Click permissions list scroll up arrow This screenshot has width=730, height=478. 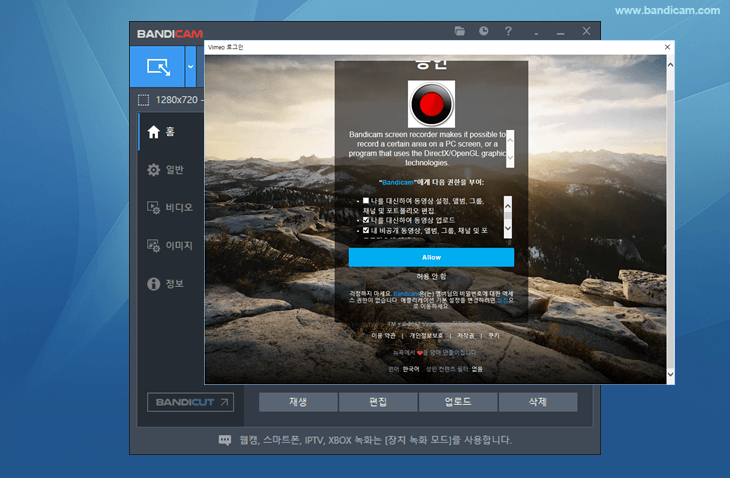point(508,205)
